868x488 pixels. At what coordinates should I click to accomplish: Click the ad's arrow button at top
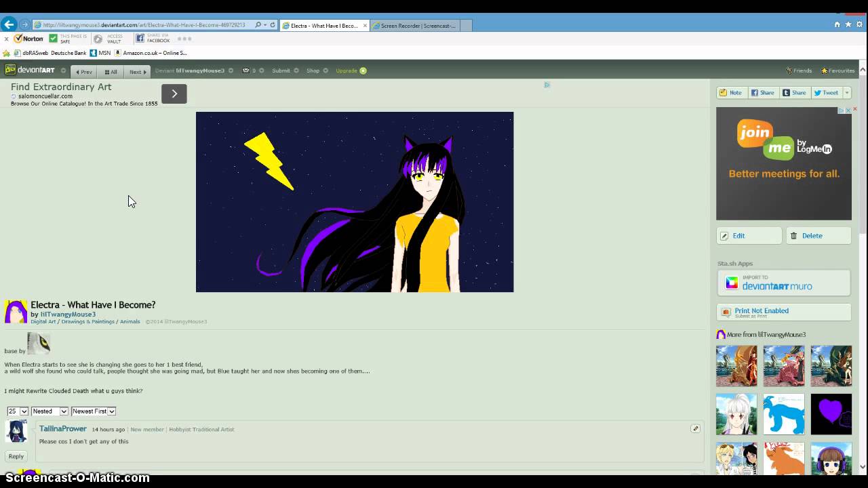[x=174, y=94]
